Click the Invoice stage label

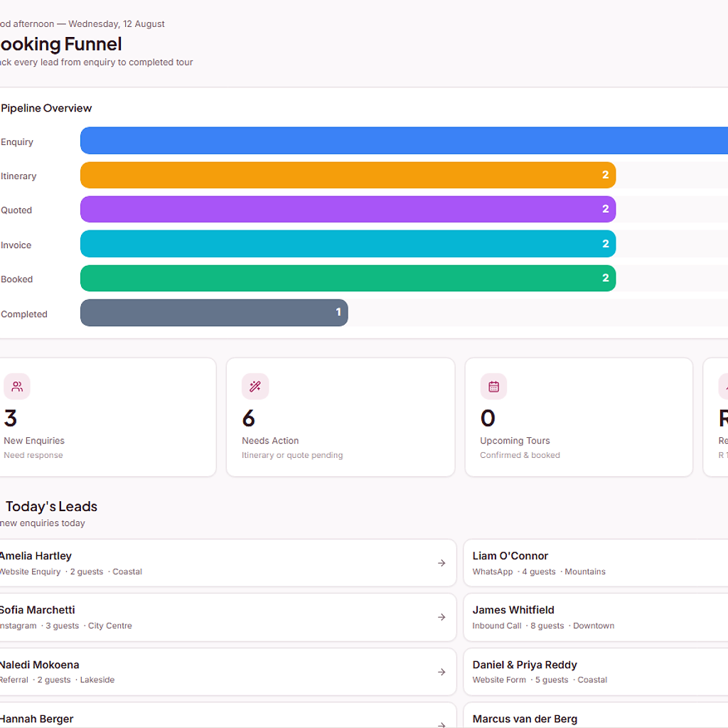16,245
